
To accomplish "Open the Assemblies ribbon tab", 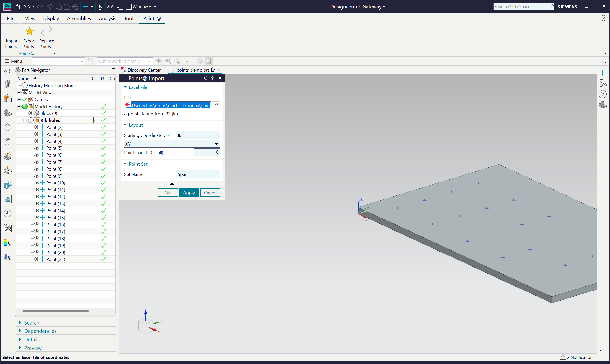I will coord(79,18).
